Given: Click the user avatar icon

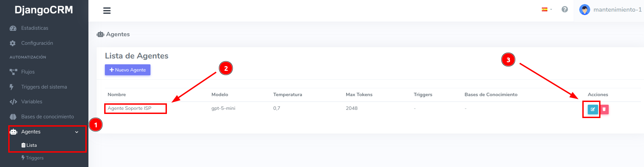Looking at the screenshot, I should tap(584, 10).
